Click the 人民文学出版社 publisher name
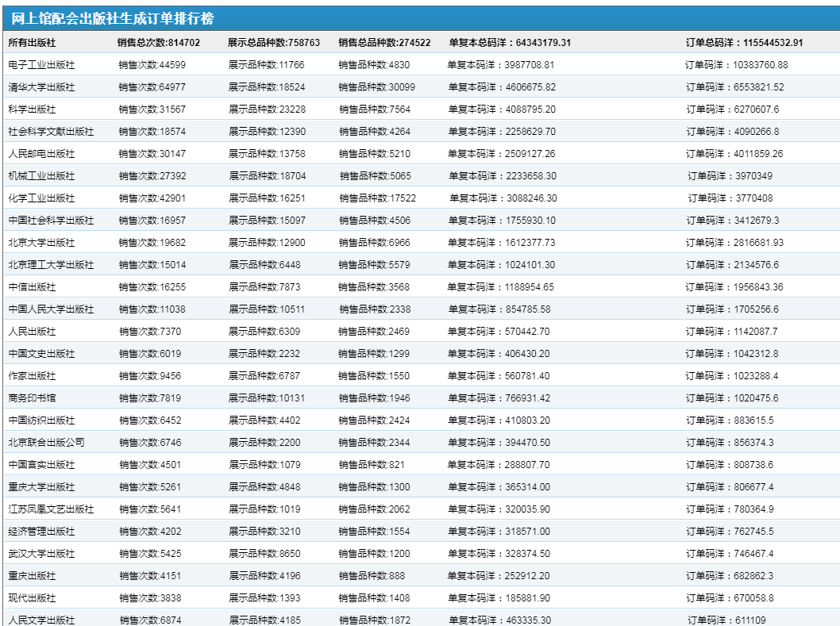 coord(41,620)
